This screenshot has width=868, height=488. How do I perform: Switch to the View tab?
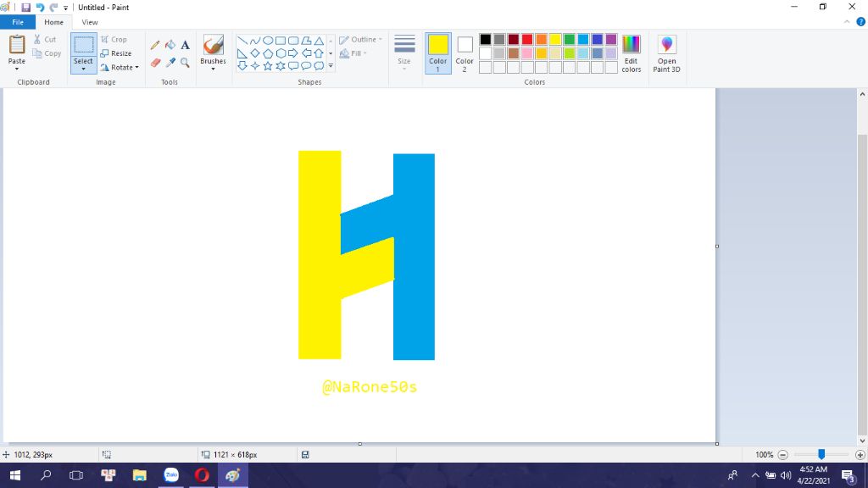point(90,22)
